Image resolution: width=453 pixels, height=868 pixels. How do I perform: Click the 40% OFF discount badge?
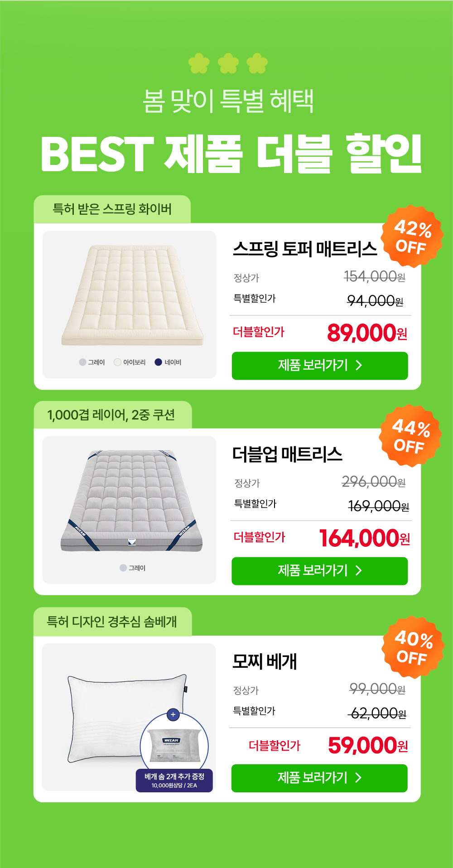(x=413, y=647)
